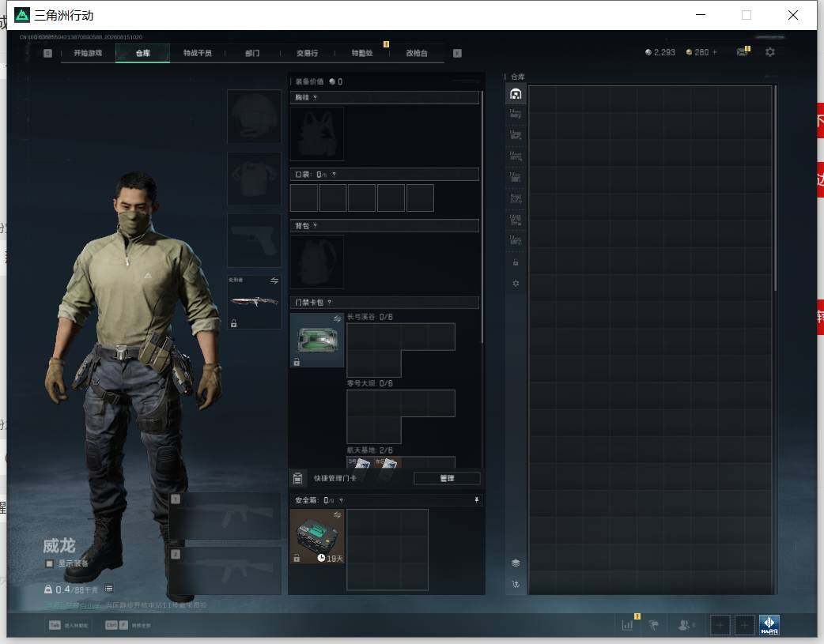824x644 pixels.
Task: Select the empty chest rig slot
Action: coord(317,134)
